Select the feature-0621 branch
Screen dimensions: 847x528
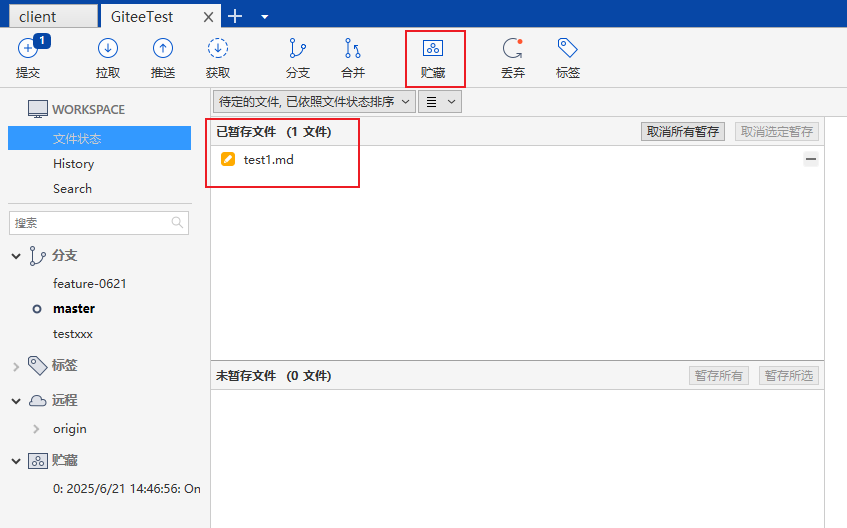pos(90,284)
